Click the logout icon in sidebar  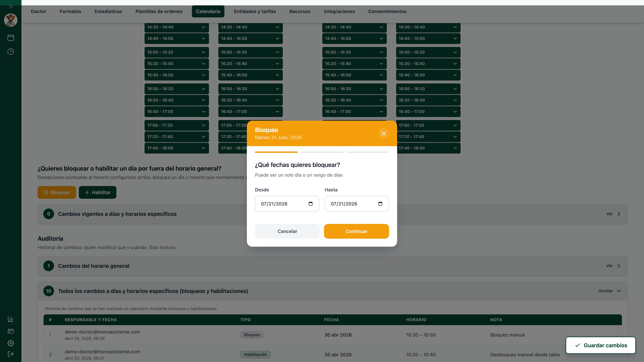(x=11, y=354)
